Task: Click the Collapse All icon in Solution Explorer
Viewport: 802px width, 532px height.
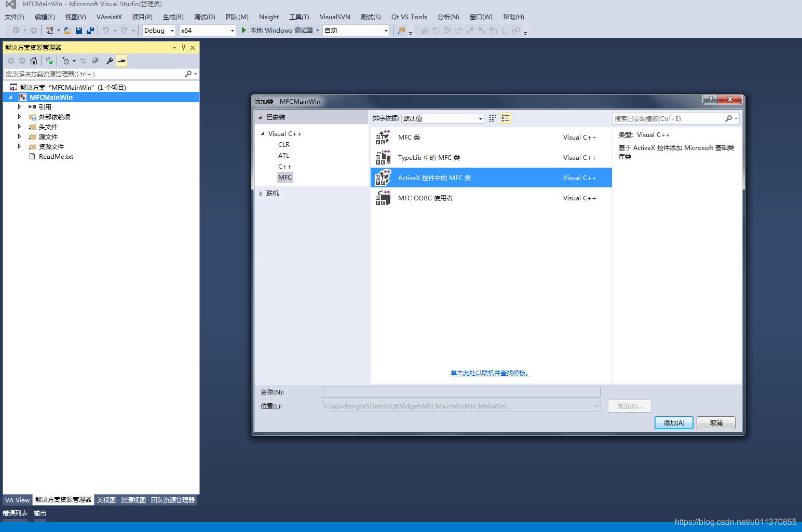Action: point(94,61)
